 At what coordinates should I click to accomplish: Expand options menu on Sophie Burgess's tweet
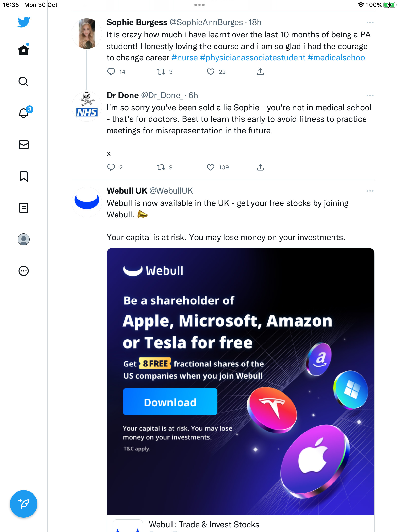pyautogui.click(x=370, y=22)
